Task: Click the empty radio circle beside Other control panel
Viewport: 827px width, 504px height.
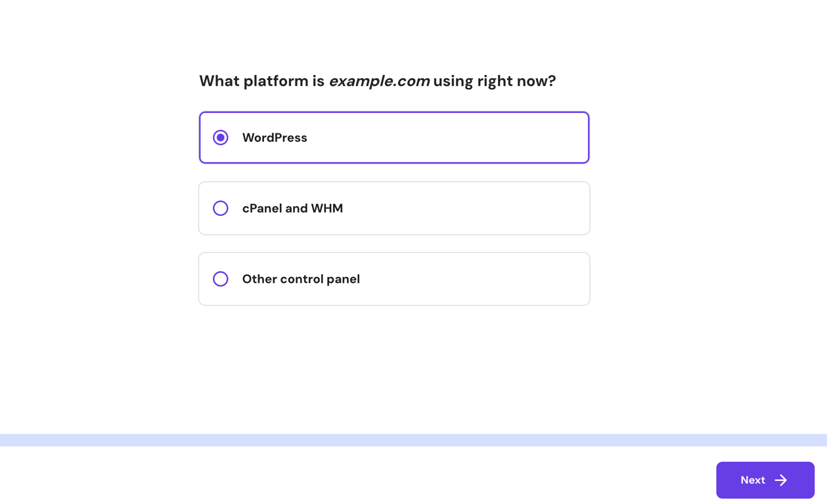Action: (220, 278)
